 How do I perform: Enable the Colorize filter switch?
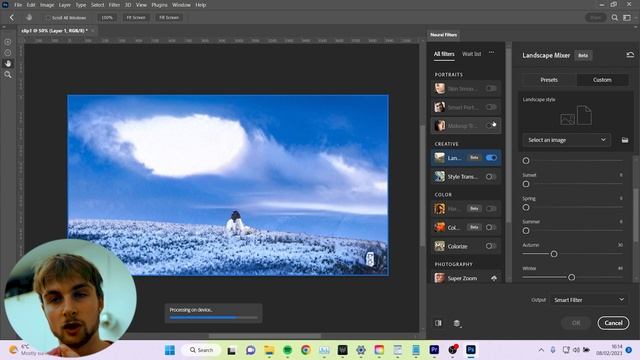coord(491,246)
